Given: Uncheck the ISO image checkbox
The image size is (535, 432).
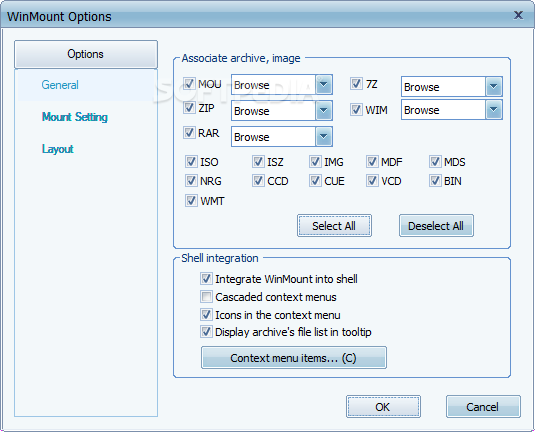Looking at the screenshot, I should tap(191, 161).
